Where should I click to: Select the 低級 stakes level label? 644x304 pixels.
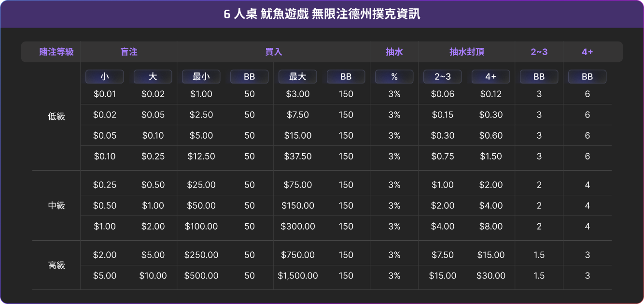pyautogui.click(x=56, y=116)
